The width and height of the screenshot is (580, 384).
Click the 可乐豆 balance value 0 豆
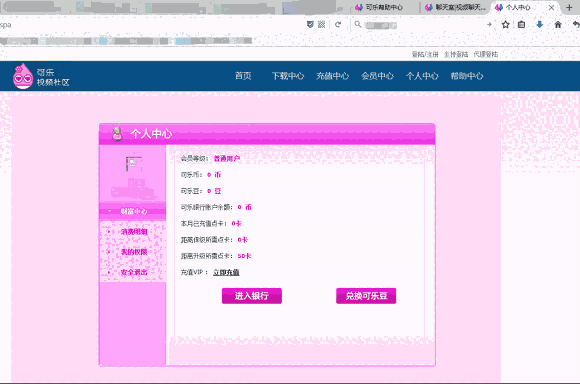coord(214,191)
